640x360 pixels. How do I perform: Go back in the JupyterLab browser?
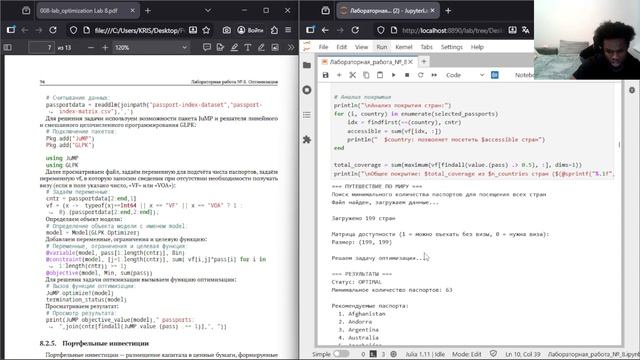[x=325, y=30]
